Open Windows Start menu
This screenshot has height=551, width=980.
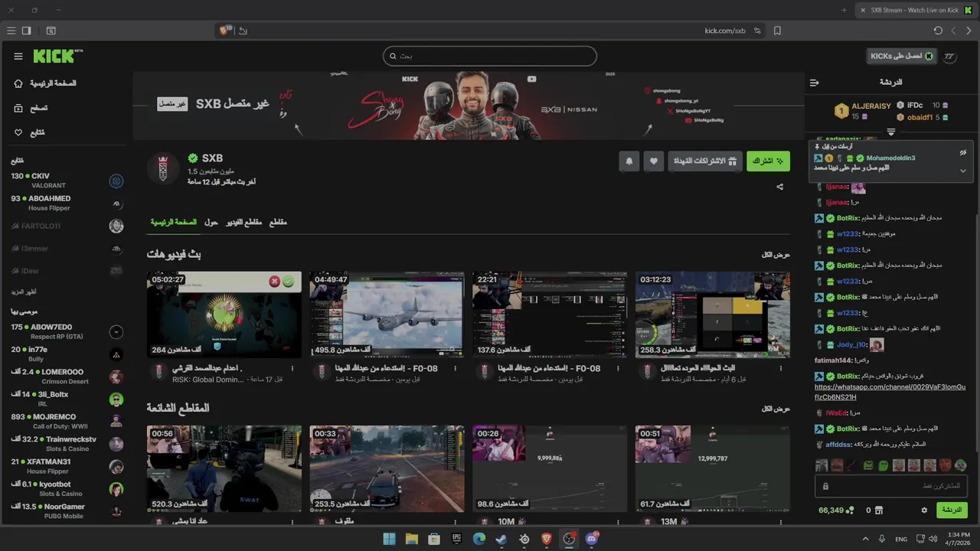click(389, 539)
